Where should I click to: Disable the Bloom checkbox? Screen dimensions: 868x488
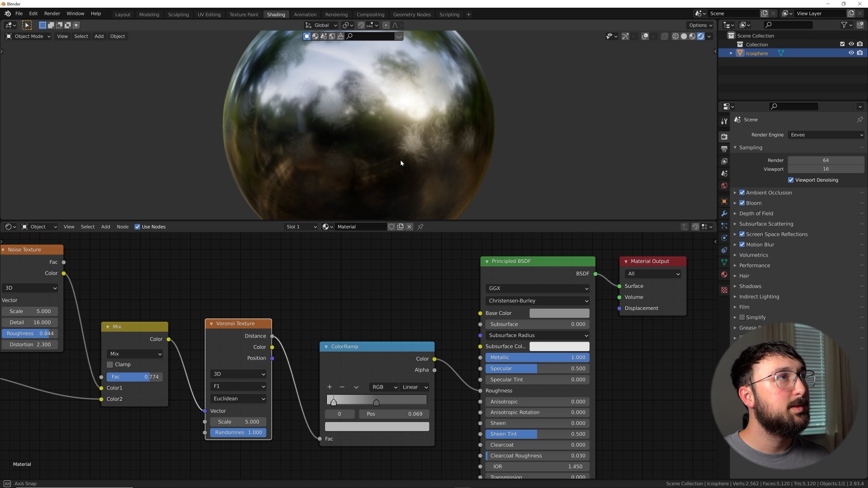click(x=742, y=203)
